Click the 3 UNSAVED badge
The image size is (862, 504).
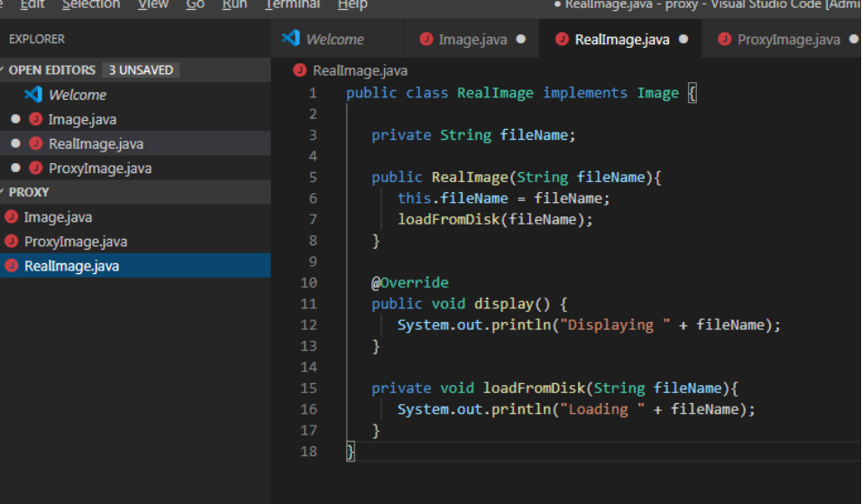[140, 70]
